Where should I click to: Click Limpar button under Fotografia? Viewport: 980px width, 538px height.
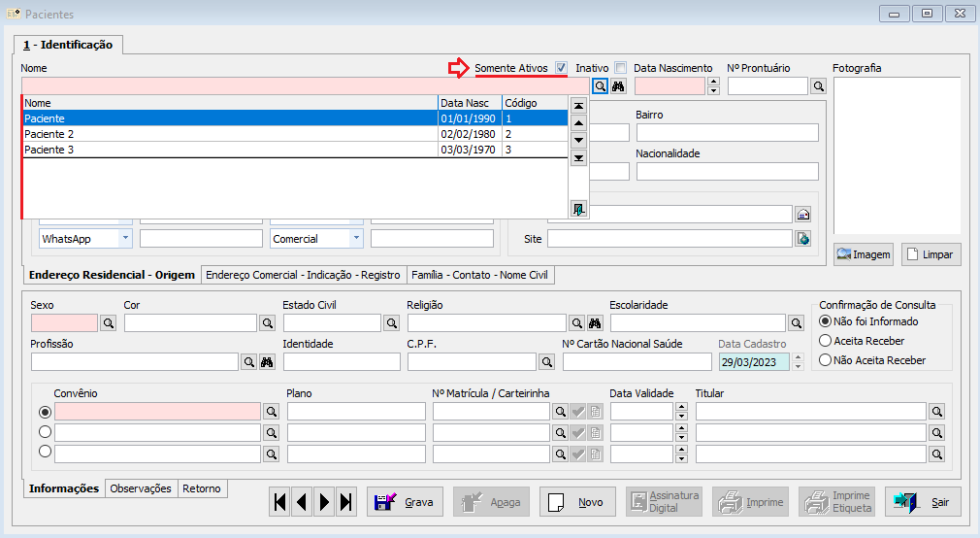(931, 254)
